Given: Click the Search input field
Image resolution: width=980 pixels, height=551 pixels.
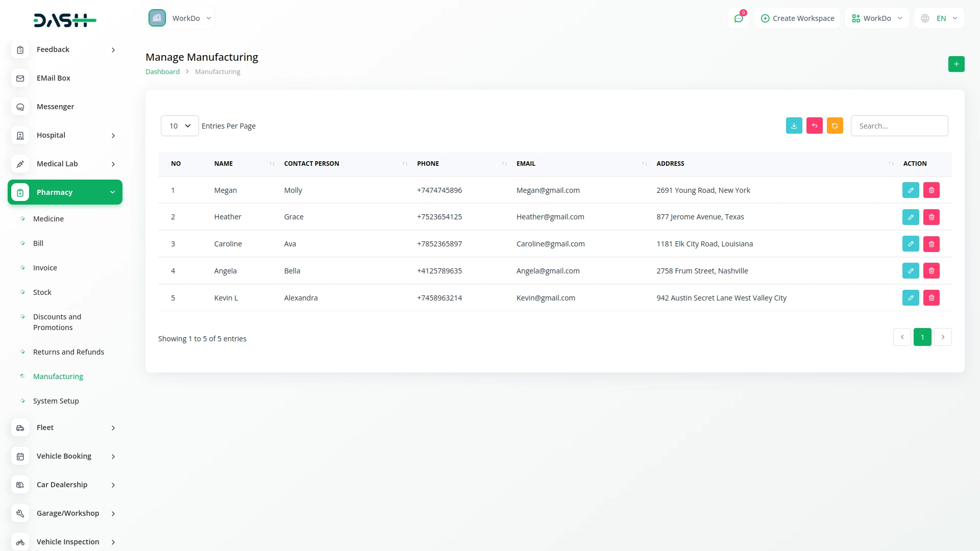Looking at the screenshot, I should point(899,126).
